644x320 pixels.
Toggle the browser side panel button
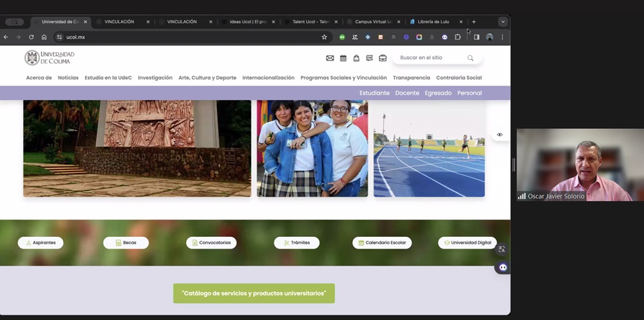coord(477,37)
